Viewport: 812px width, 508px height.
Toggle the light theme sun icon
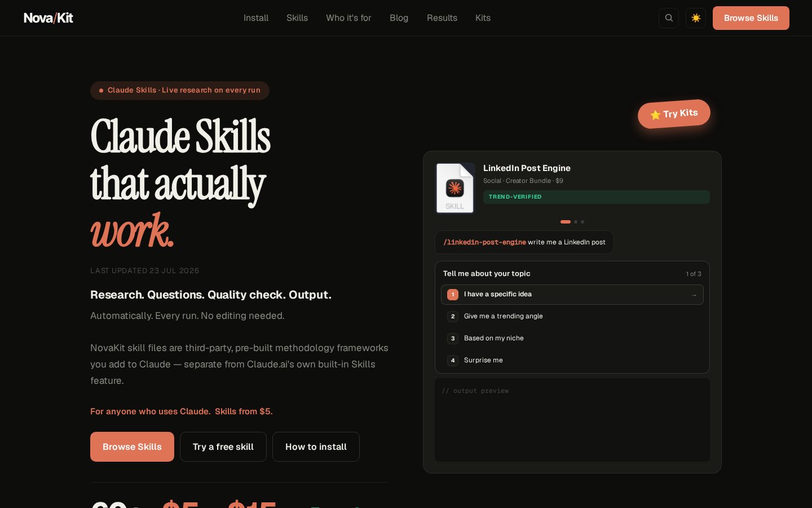point(696,18)
